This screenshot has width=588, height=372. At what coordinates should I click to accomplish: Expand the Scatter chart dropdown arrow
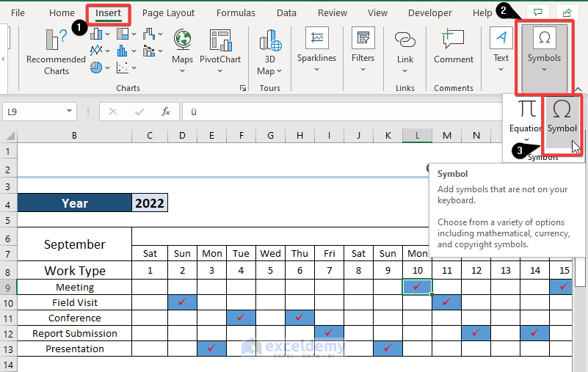tap(134, 68)
